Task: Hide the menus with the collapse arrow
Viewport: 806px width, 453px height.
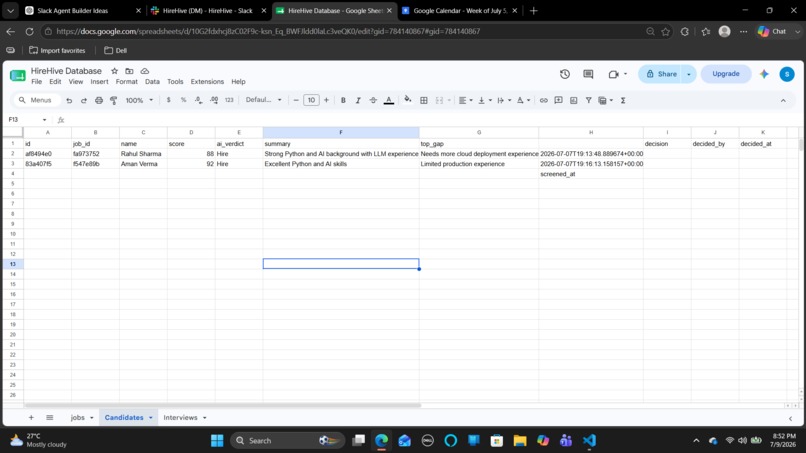Action: coord(783,100)
